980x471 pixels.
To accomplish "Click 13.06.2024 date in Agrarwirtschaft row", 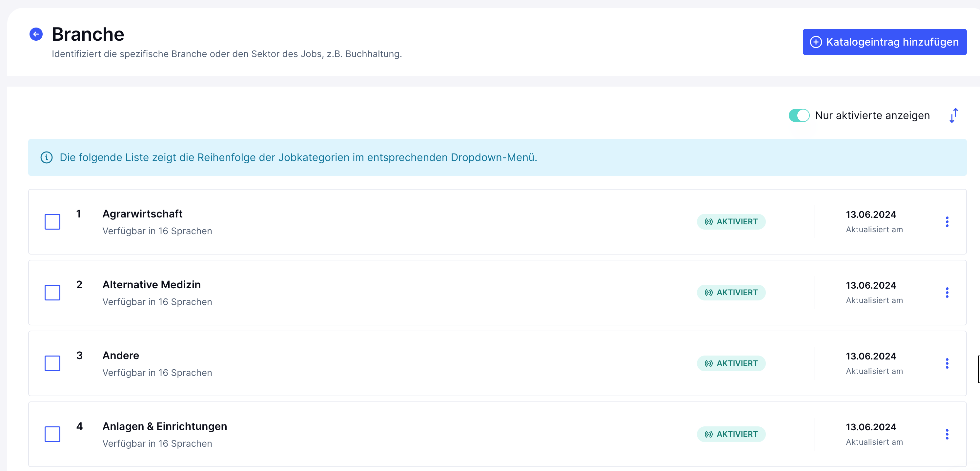I will click(x=870, y=215).
